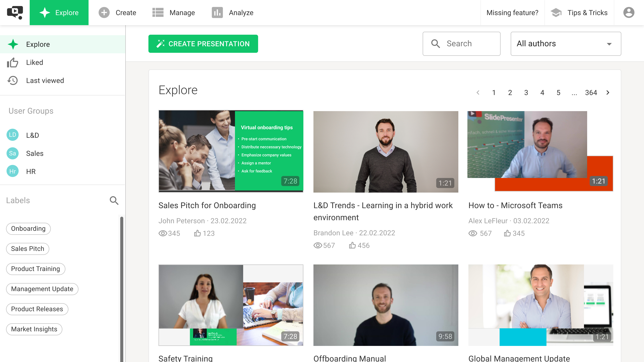Image resolution: width=644 pixels, height=362 pixels.
Task: Click the CREATE PRESENTATION button
Action: coord(203,44)
